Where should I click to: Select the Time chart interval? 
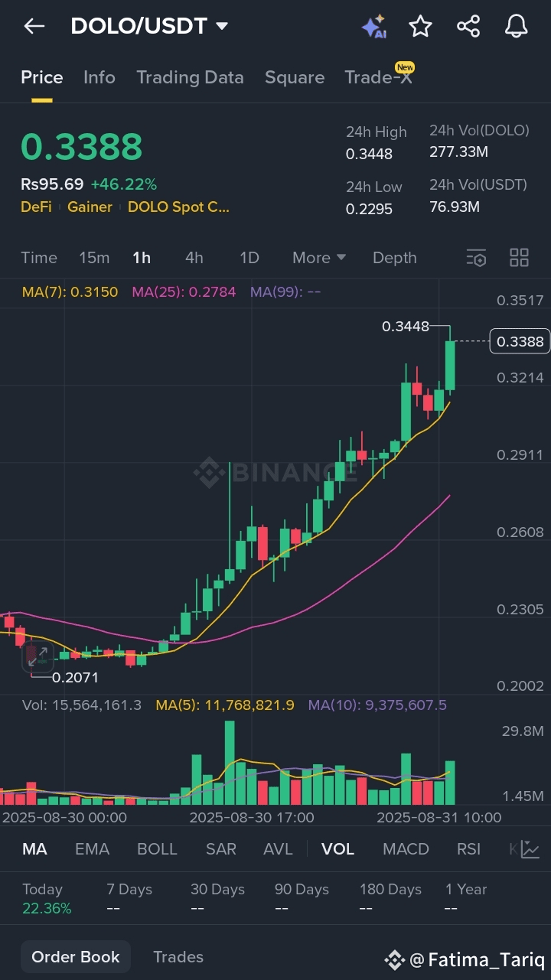click(39, 258)
